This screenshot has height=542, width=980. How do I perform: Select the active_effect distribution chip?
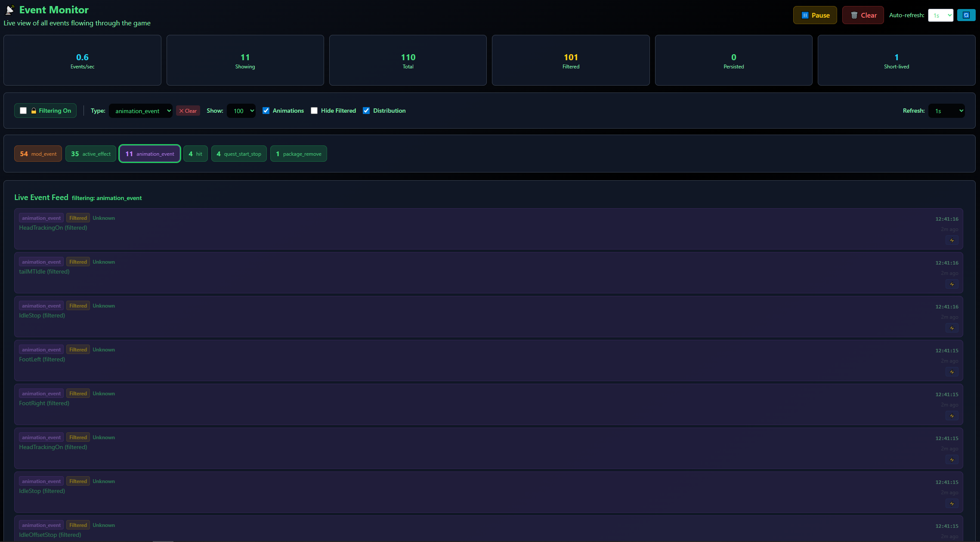(x=91, y=154)
